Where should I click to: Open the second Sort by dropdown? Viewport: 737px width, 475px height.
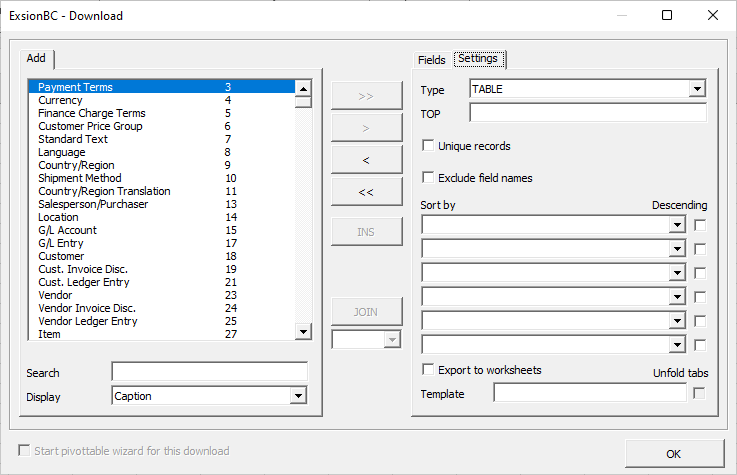point(677,249)
